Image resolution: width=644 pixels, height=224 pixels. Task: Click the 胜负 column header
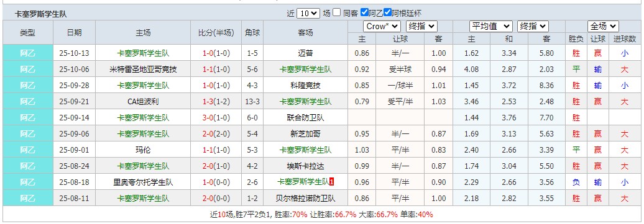[576, 39]
